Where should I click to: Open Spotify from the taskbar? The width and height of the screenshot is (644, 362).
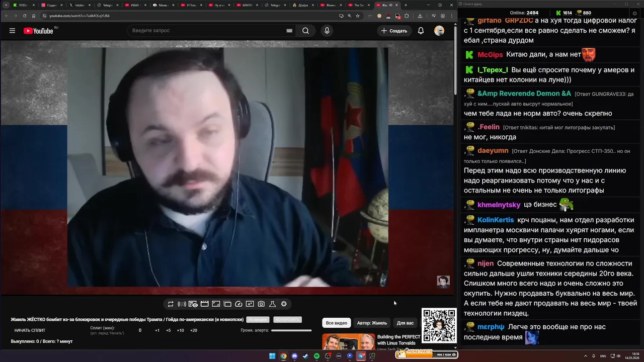click(316, 356)
